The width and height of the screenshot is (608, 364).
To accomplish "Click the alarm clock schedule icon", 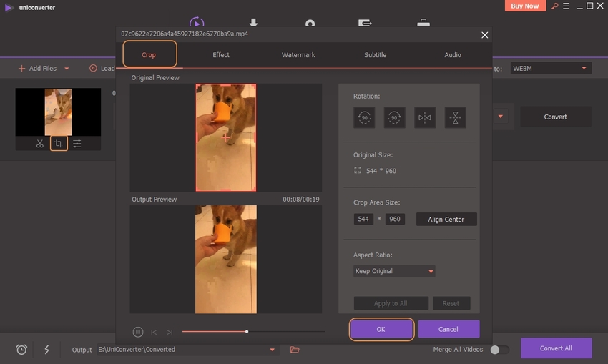I will 21,350.
